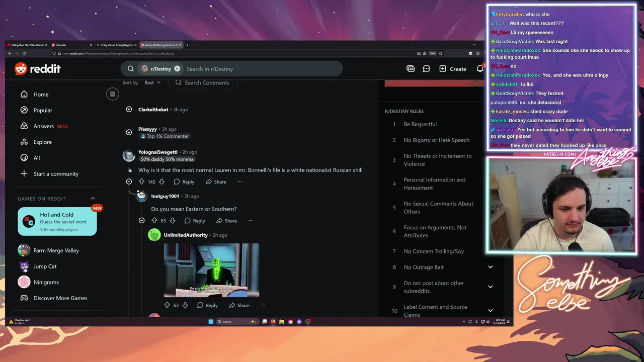Open the image in UnlimitedAuthority's comment
The width and height of the screenshot is (644, 362).
[x=211, y=270]
